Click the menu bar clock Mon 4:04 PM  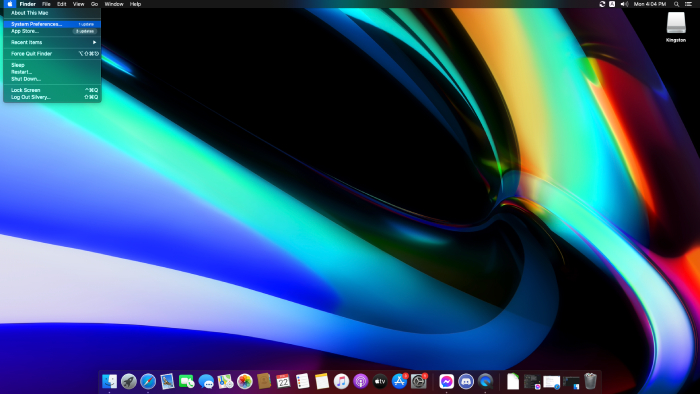point(650,4)
